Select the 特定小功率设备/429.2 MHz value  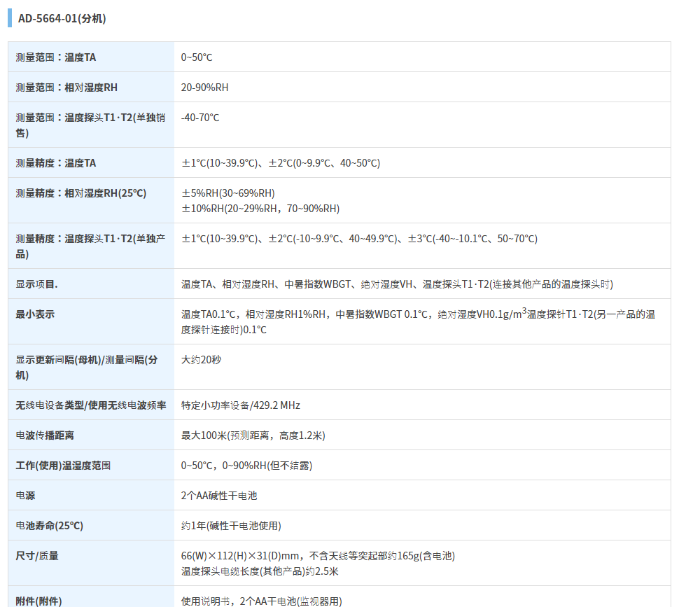click(241, 405)
